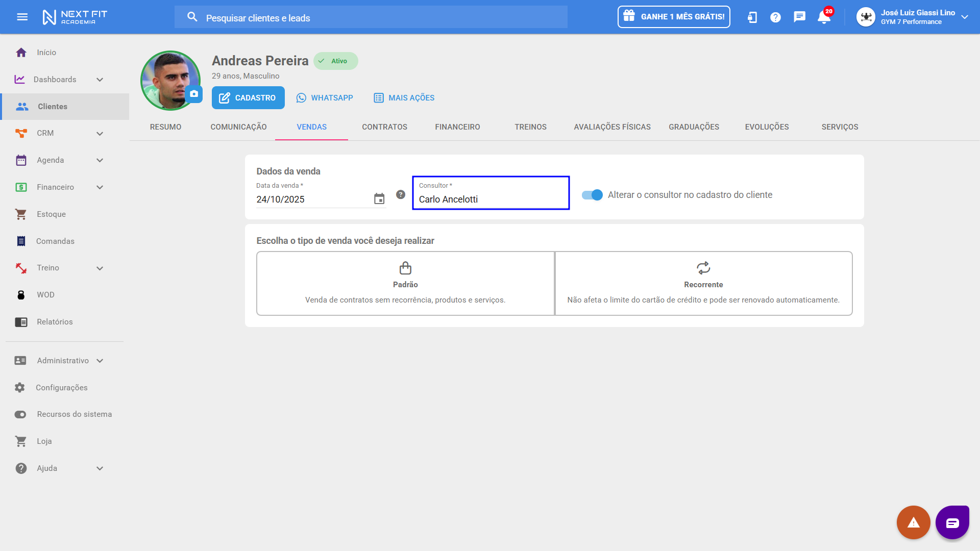980x551 pixels.
Task: Open the calendar picker for sale date
Action: (379, 199)
